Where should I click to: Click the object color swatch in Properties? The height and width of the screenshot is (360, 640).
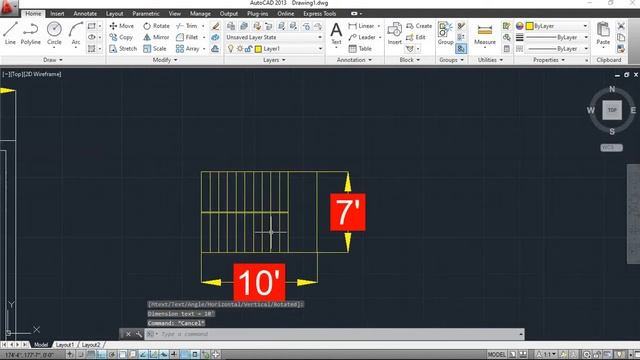(x=529, y=26)
